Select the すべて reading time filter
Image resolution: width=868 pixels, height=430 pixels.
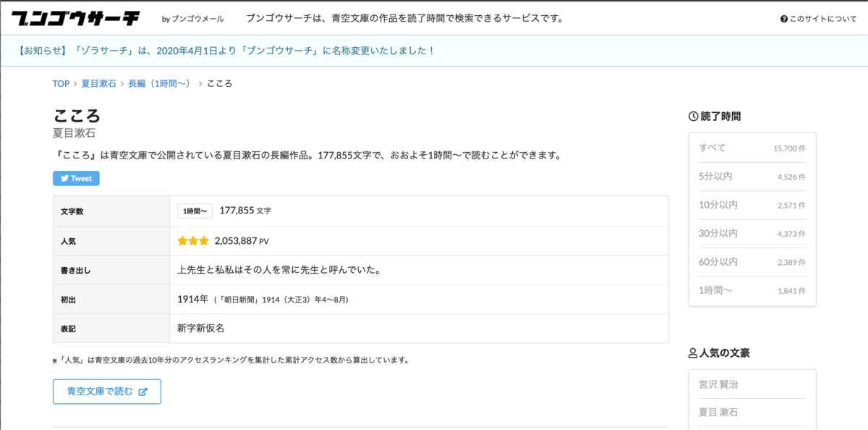click(752, 148)
